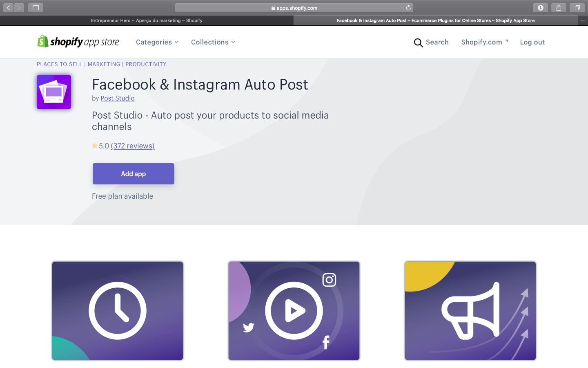Open a new tab with plus icon
Image resolution: width=588 pixels, height=368 pixels.
583,20
